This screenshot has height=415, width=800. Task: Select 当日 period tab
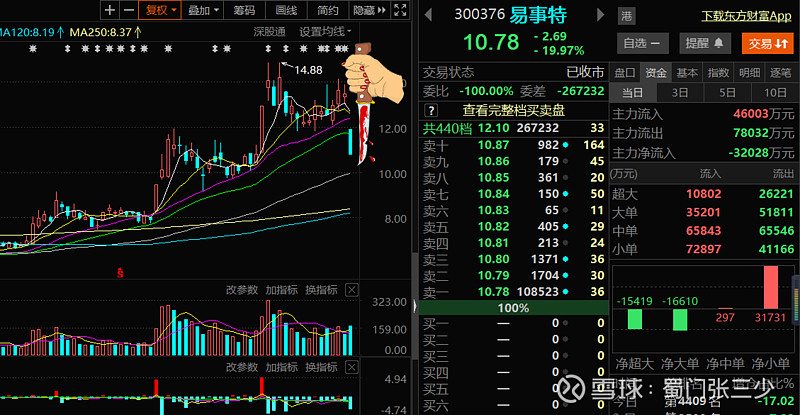pos(633,93)
